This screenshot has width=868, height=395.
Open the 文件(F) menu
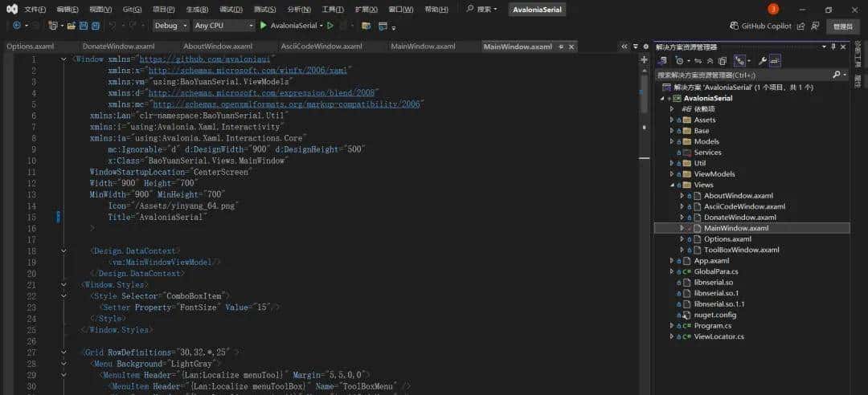(x=35, y=10)
